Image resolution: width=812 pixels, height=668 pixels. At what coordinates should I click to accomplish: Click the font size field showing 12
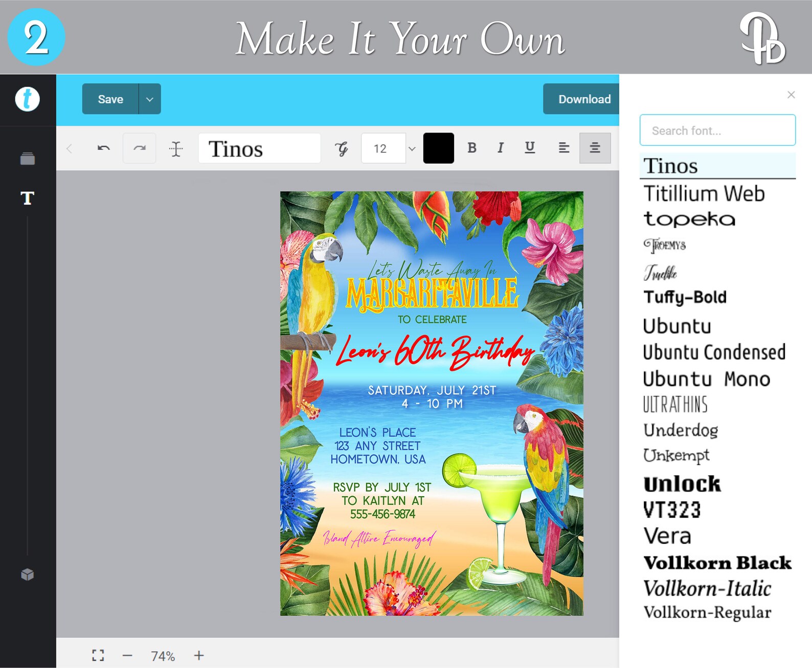(x=384, y=149)
